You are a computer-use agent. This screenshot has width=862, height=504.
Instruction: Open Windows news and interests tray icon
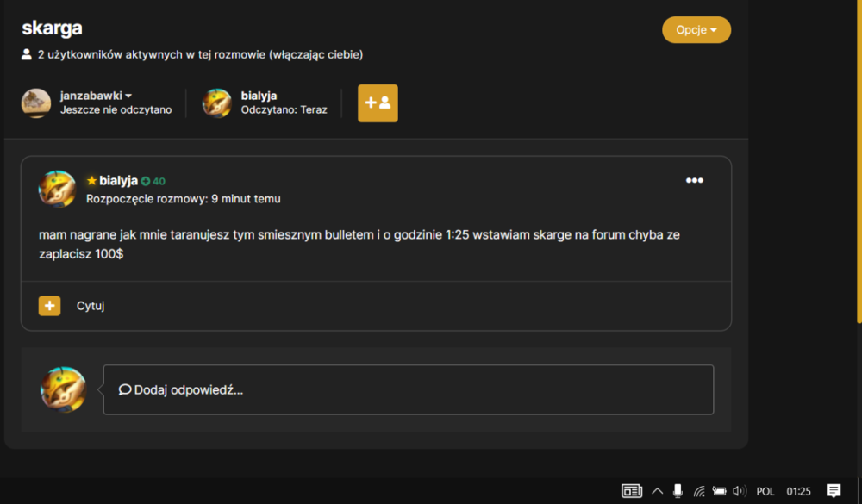[x=632, y=491]
